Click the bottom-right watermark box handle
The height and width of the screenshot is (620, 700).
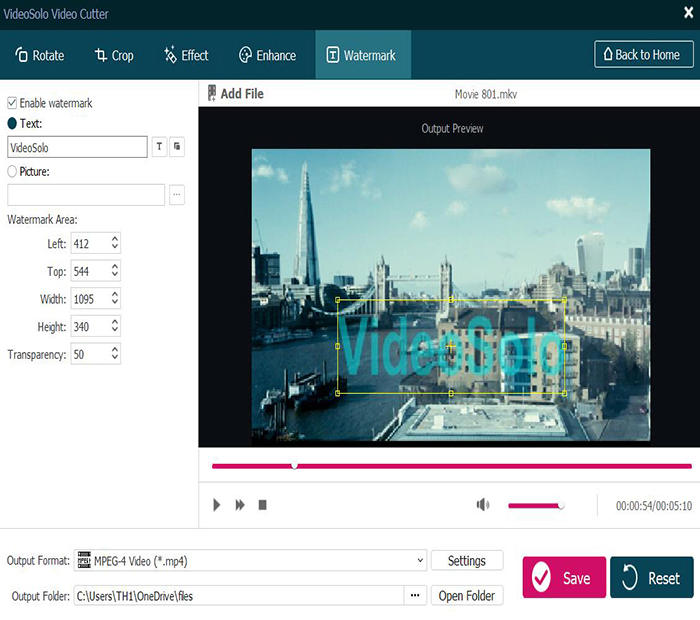coord(564,393)
